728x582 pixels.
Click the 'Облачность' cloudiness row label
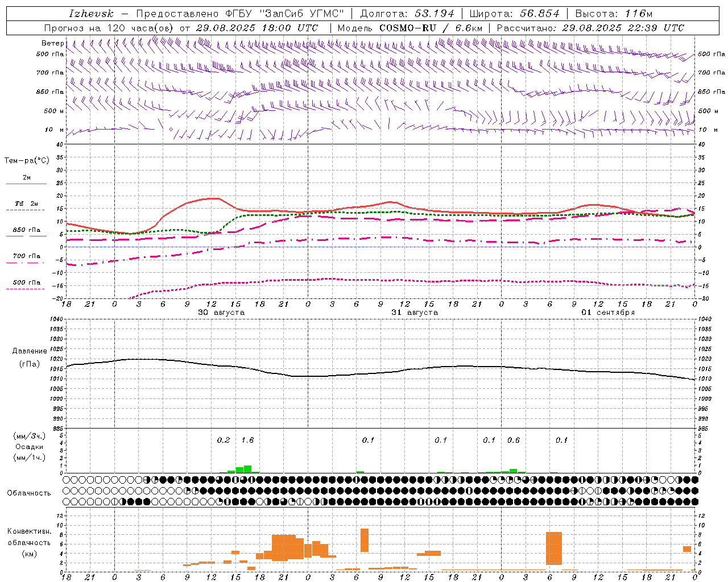[x=29, y=493]
